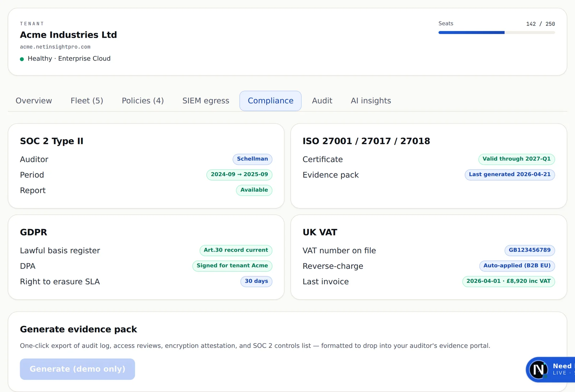This screenshot has height=392, width=575.
Task: Click the 2024-09 → 2025-09 period badge
Action: click(x=239, y=174)
